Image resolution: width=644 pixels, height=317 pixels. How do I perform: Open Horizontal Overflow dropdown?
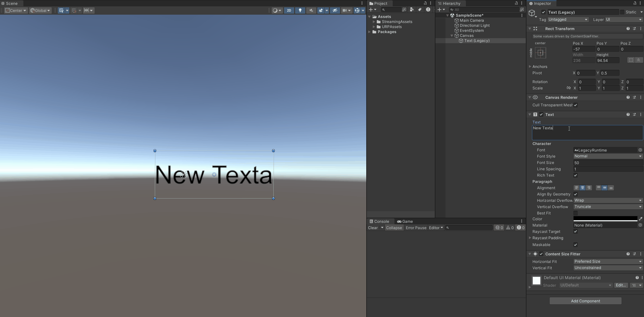(x=608, y=200)
